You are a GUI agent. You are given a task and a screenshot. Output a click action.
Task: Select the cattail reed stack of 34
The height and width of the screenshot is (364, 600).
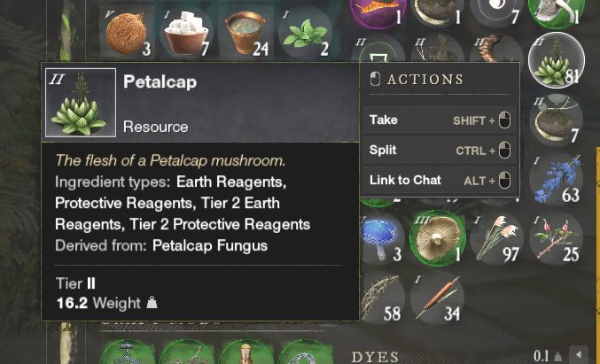point(438,294)
